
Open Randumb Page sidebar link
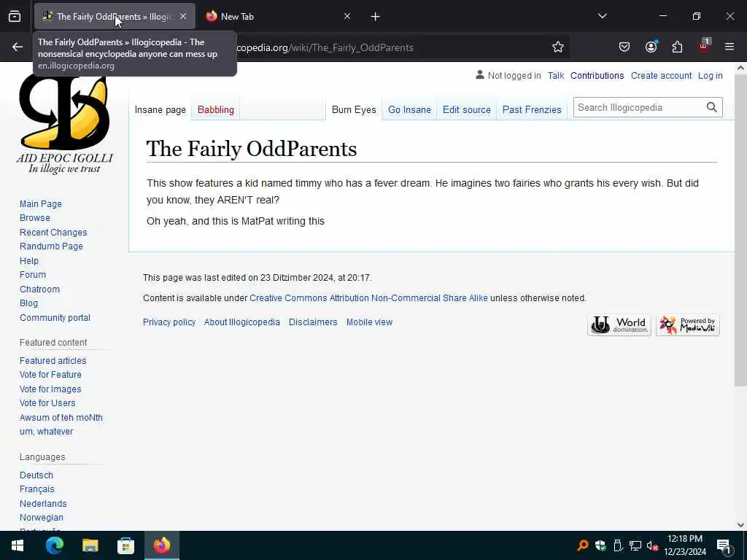click(51, 246)
